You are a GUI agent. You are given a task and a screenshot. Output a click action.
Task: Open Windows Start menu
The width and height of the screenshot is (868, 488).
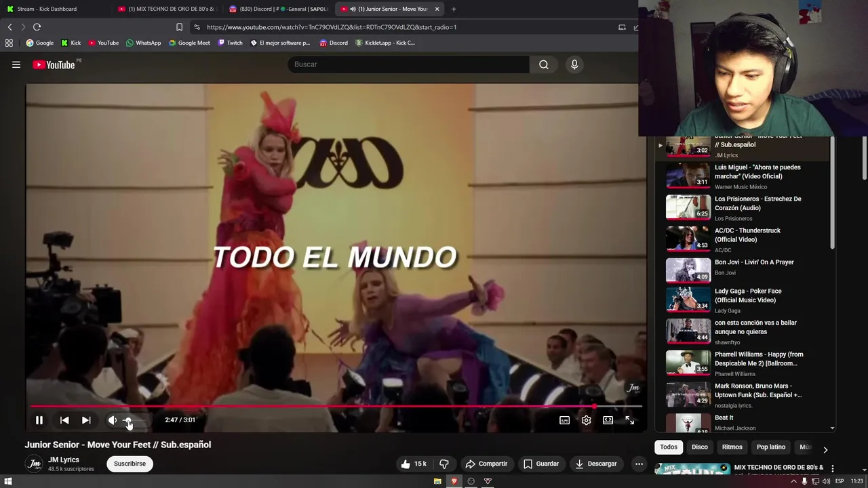coord(8,481)
